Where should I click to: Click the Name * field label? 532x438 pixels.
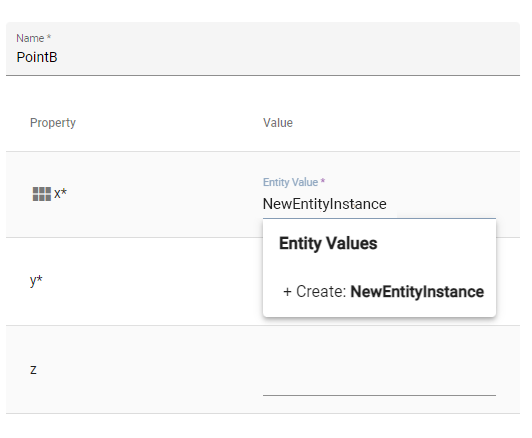coord(34,38)
